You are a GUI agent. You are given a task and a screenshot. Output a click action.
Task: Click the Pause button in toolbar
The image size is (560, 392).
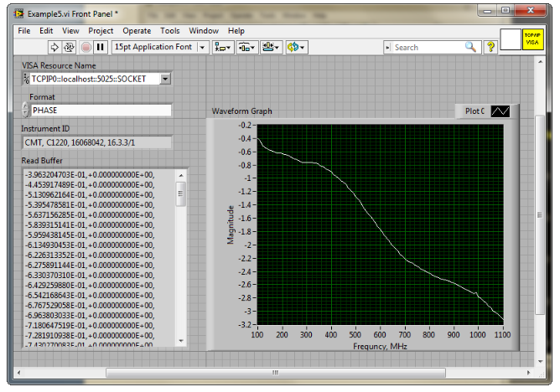coord(101,47)
